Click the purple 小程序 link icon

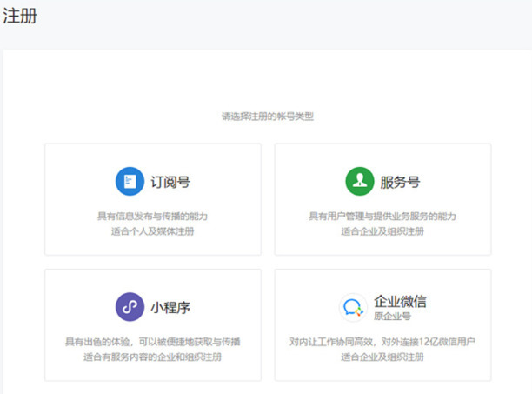point(130,307)
